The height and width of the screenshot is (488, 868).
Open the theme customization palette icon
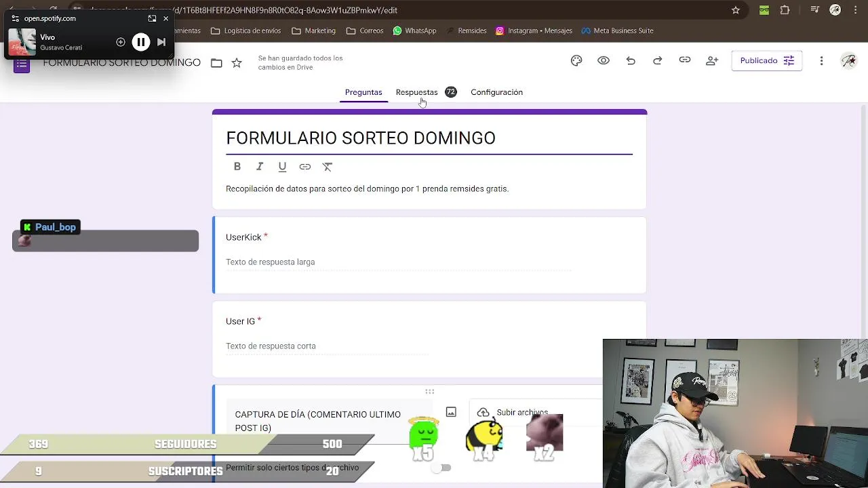(x=576, y=61)
